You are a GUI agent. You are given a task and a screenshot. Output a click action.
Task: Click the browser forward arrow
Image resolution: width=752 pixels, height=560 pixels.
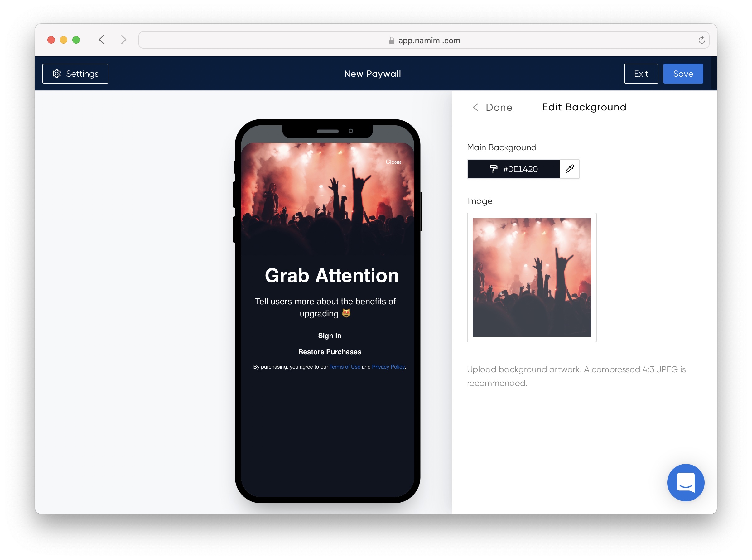pyautogui.click(x=124, y=40)
